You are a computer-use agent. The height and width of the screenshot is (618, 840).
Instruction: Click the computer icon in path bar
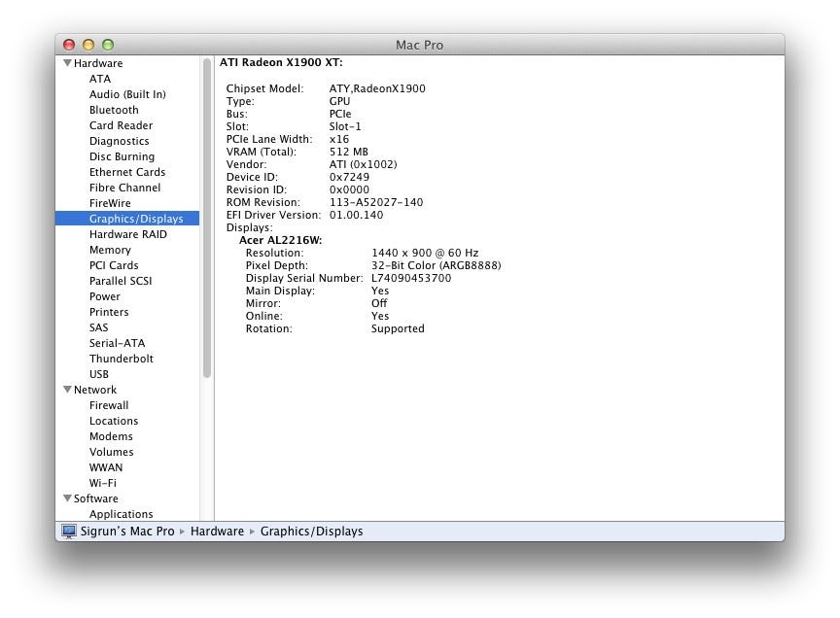click(69, 532)
